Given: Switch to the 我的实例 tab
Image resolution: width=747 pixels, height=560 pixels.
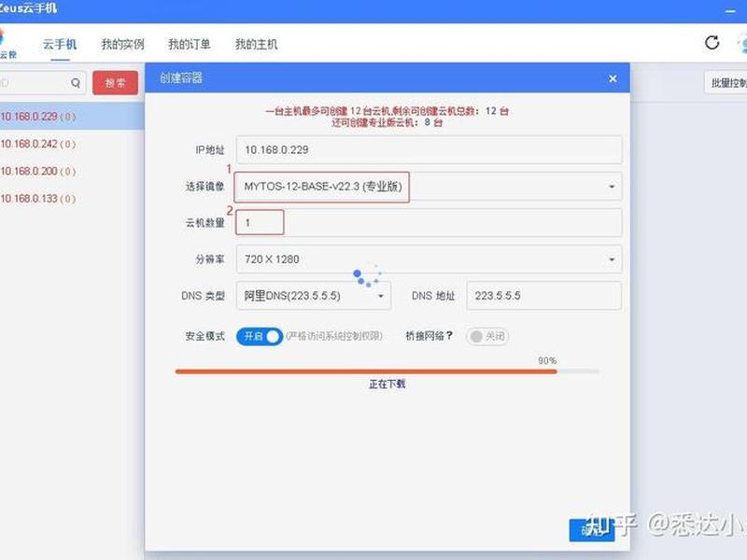Looking at the screenshot, I should tap(122, 44).
